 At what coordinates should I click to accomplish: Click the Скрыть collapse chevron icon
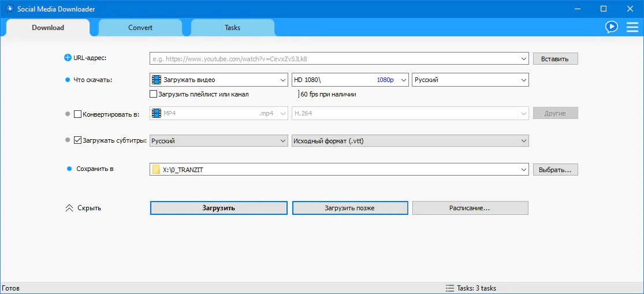[69, 208]
